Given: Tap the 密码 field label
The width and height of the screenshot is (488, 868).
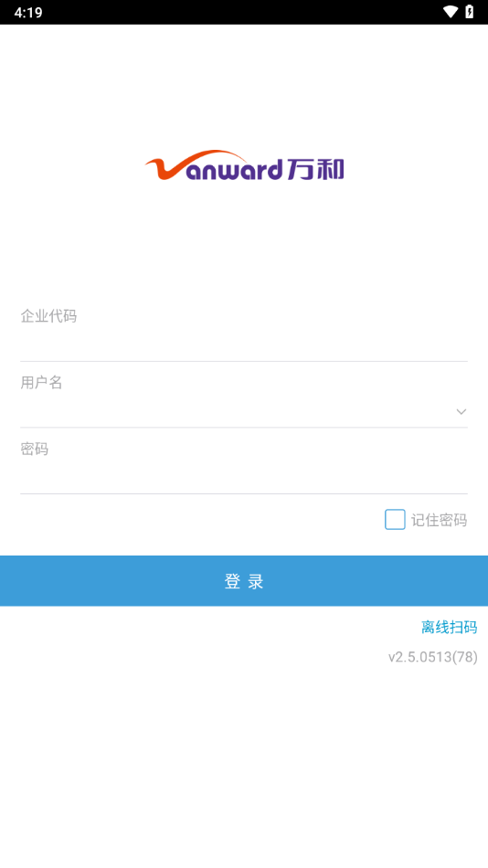Looking at the screenshot, I should [x=35, y=449].
